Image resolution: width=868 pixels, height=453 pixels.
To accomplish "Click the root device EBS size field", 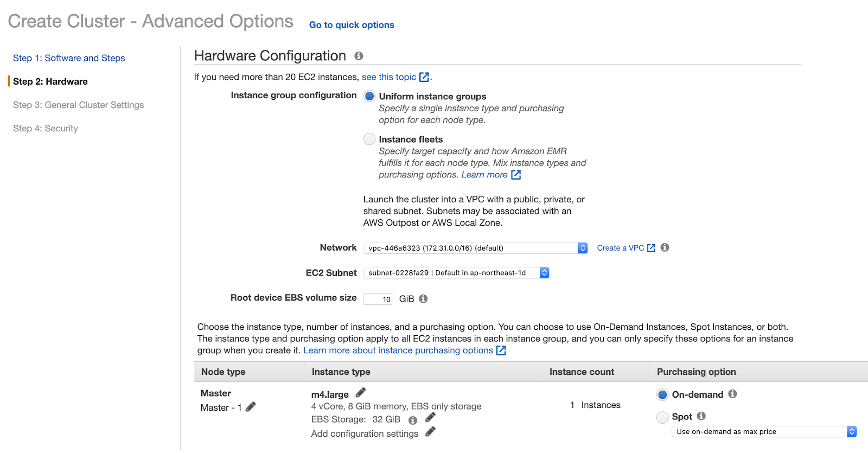I will [x=378, y=299].
